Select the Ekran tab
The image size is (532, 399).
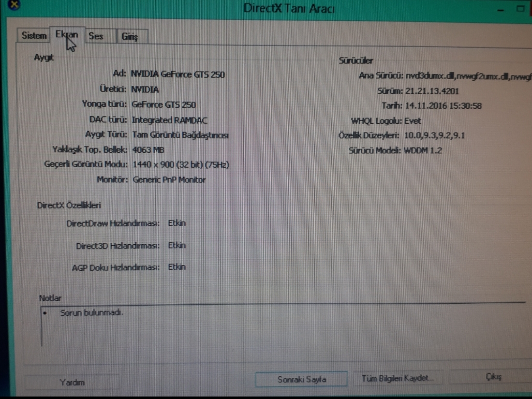[67, 35]
